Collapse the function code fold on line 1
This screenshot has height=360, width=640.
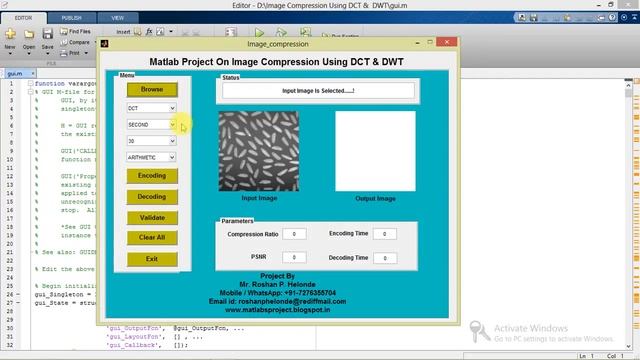pyautogui.click(x=31, y=83)
